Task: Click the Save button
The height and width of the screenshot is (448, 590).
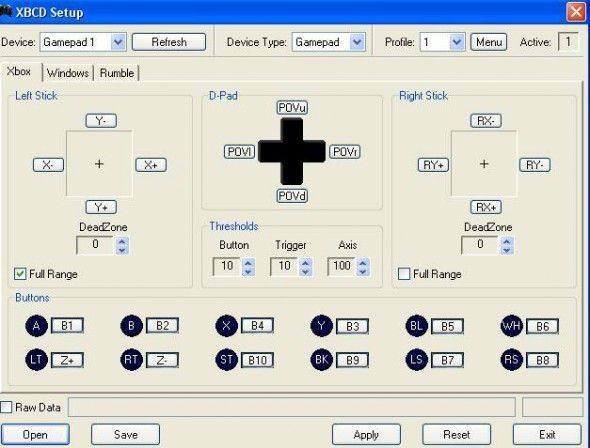Action: coord(126,434)
